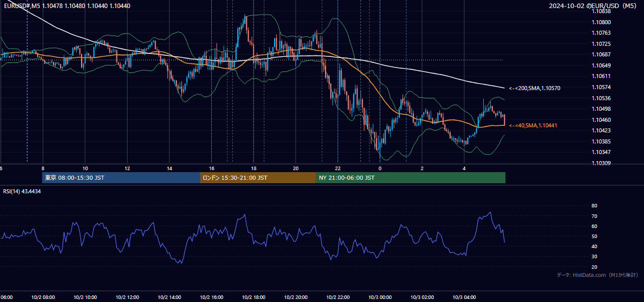Viewport: 644px width, 302px height.
Task: Click the 10/2 10:00 bottom date label
Action: coord(85,297)
